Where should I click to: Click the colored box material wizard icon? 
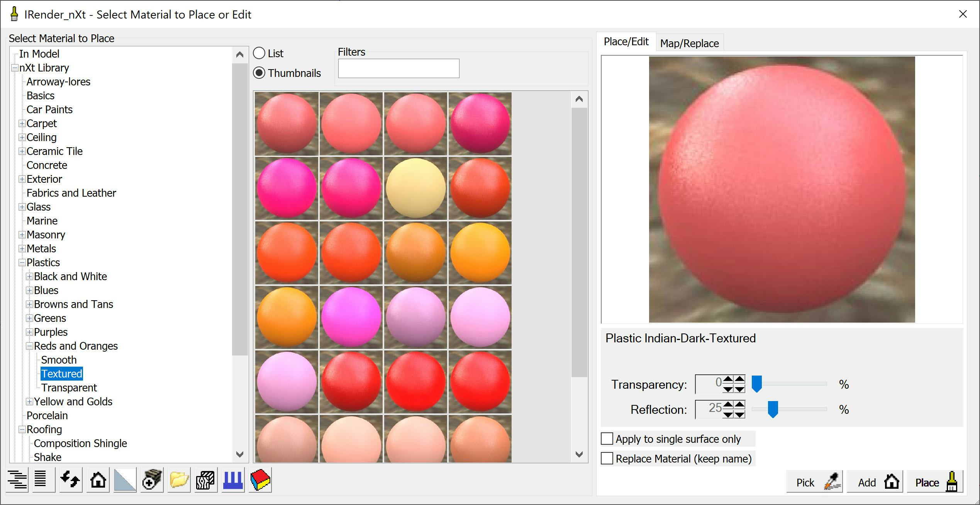tap(259, 480)
